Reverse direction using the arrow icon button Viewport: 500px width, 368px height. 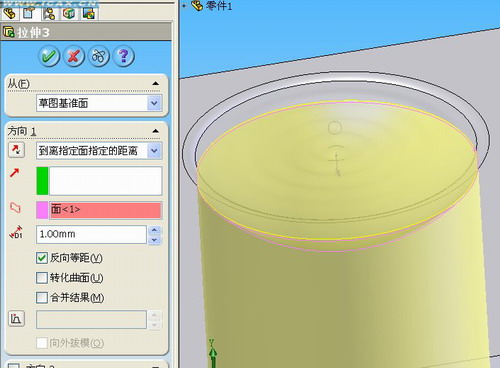pos(16,150)
